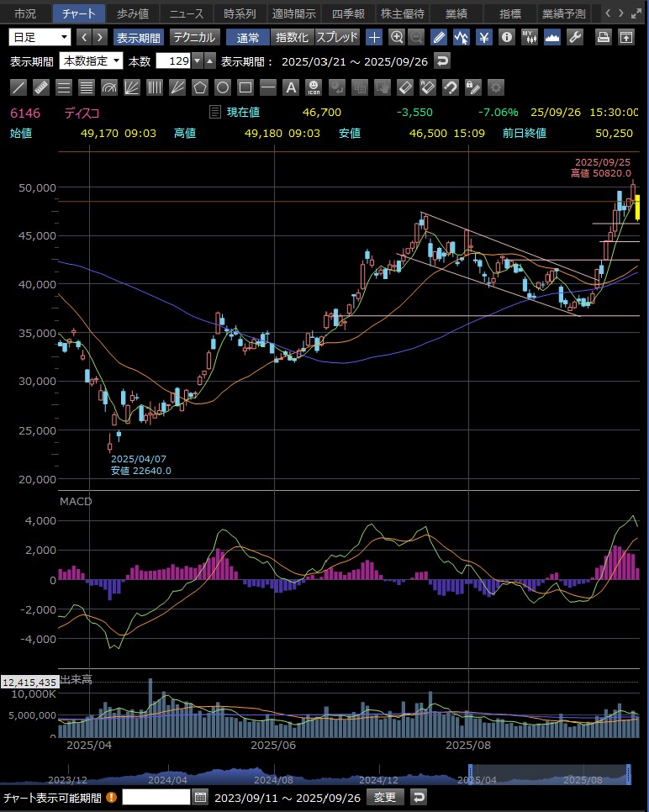Open the calendar date picker
The image size is (649, 812).
click(200, 797)
